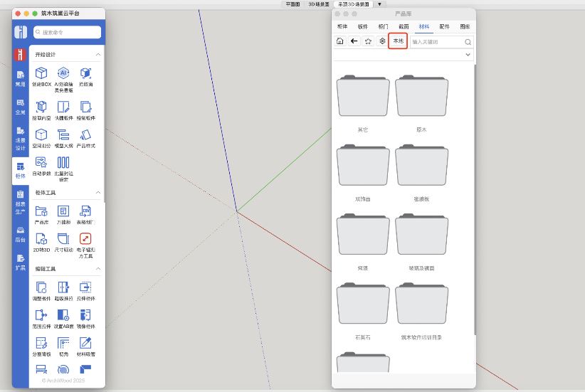Click the home icon in 产品库
The width and height of the screenshot is (585, 392).
(340, 41)
